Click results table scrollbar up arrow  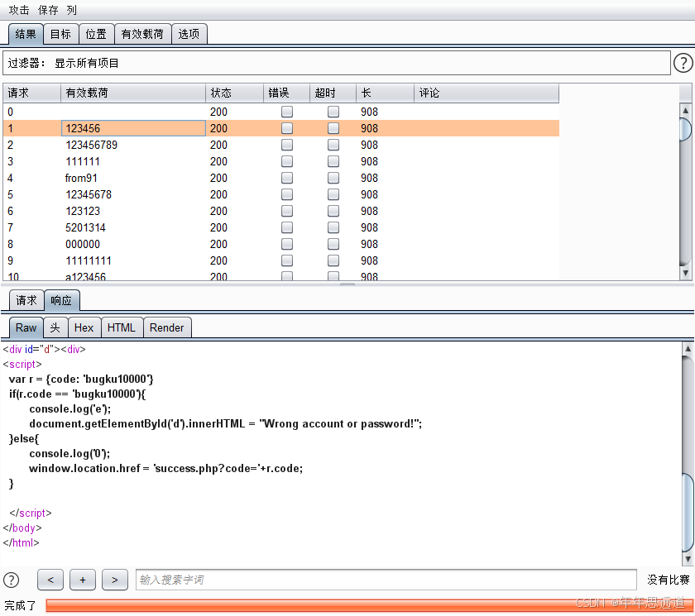[685, 110]
